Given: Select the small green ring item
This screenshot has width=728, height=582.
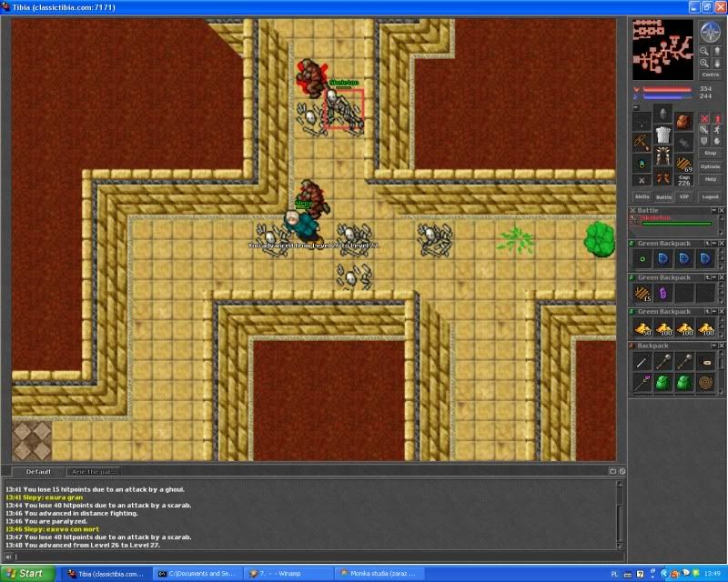Looking at the screenshot, I should [x=642, y=259].
